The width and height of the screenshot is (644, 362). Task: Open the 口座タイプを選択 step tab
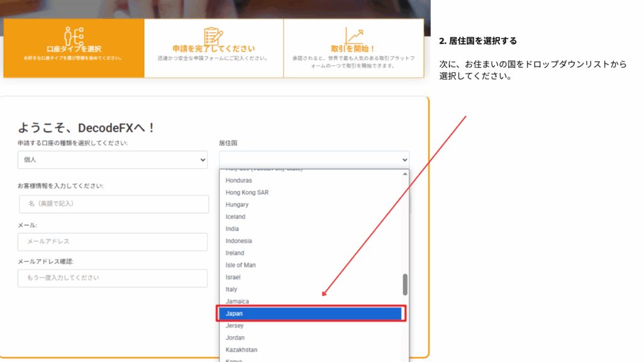pyautogui.click(x=74, y=48)
